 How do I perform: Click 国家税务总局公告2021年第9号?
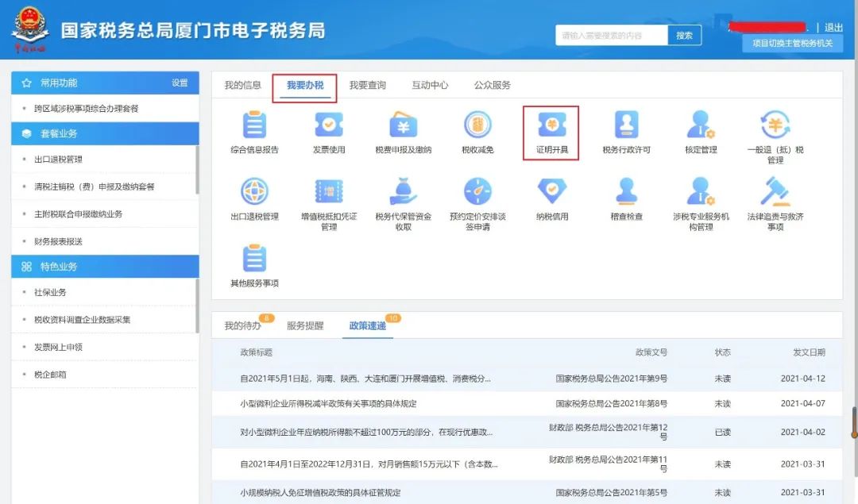coord(611,379)
